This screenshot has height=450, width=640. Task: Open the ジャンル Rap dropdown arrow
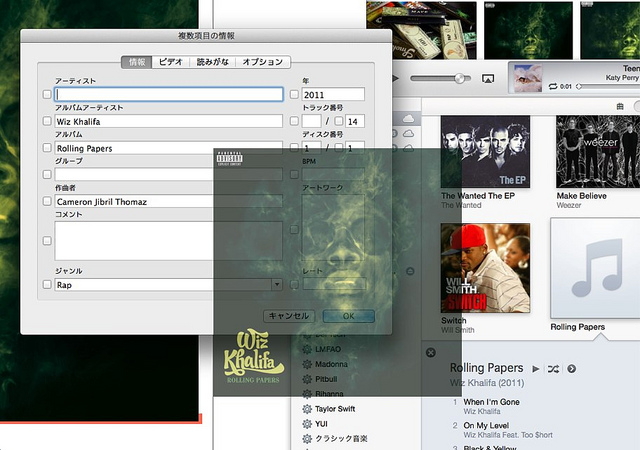pos(277,285)
